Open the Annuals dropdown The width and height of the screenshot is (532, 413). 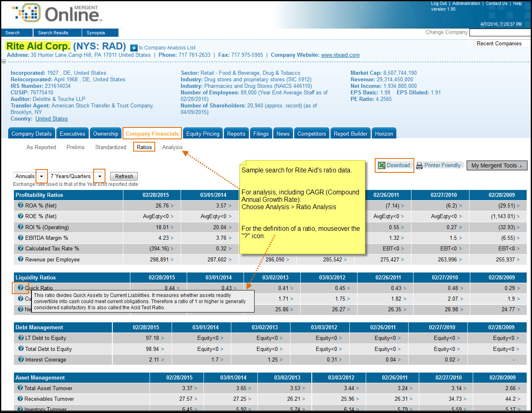(x=41, y=176)
